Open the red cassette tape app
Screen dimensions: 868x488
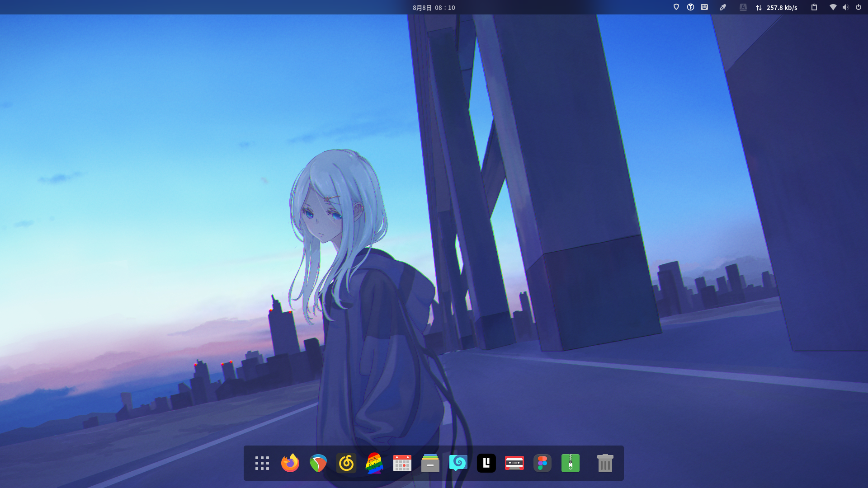pyautogui.click(x=514, y=463)
